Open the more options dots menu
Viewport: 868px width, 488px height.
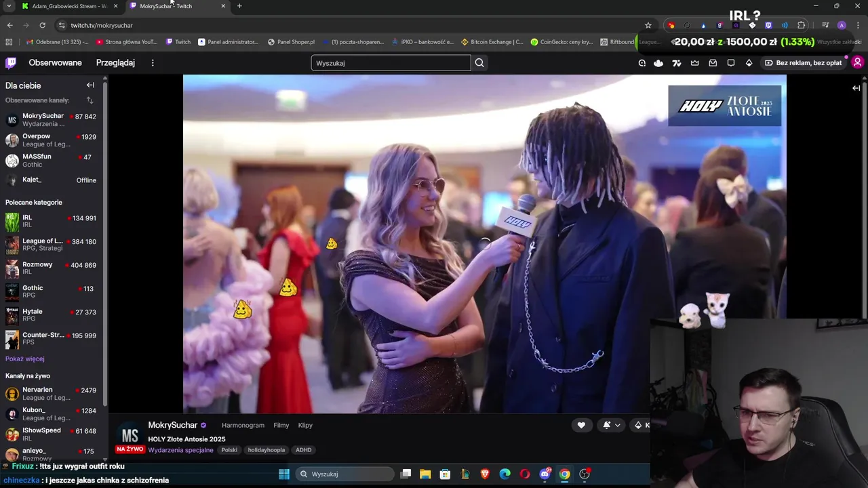(153, 63)
